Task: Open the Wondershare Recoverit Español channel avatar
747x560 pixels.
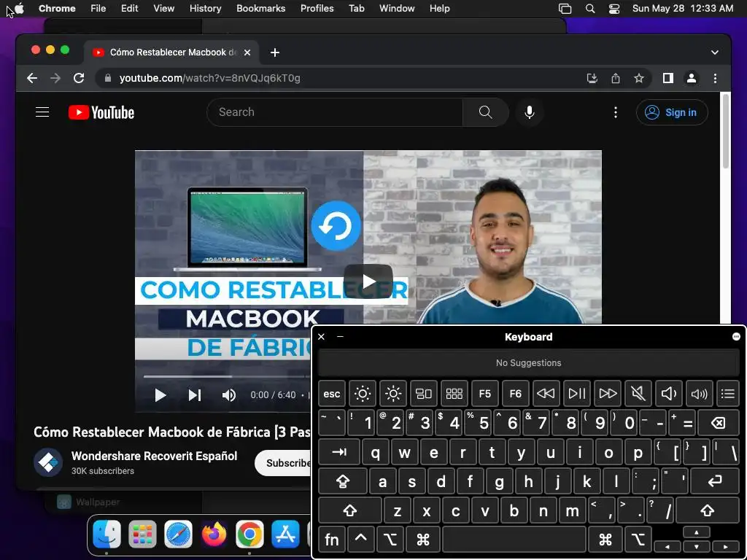Action: [x=47, y=462]
